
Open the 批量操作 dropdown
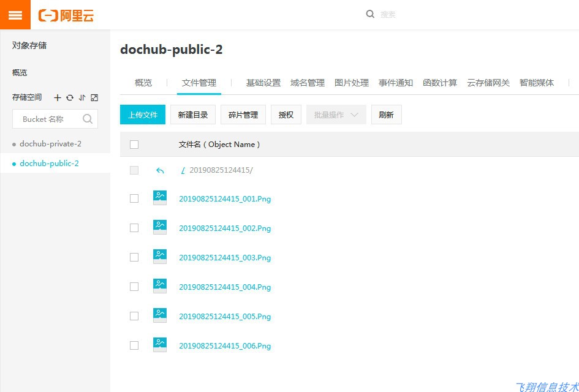point(336,114)
